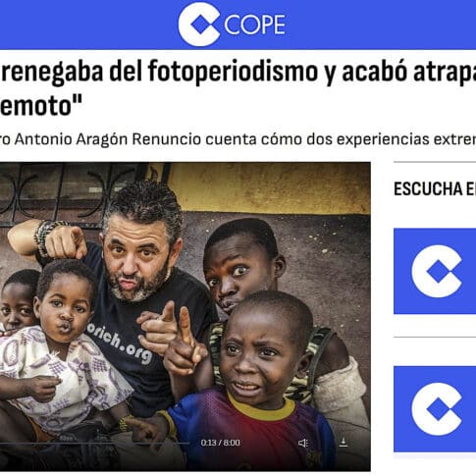The width and height of the screenshot is (476, 476).
Task: Click the COPE circular logo symbol in header
Action: pos(199,25)
